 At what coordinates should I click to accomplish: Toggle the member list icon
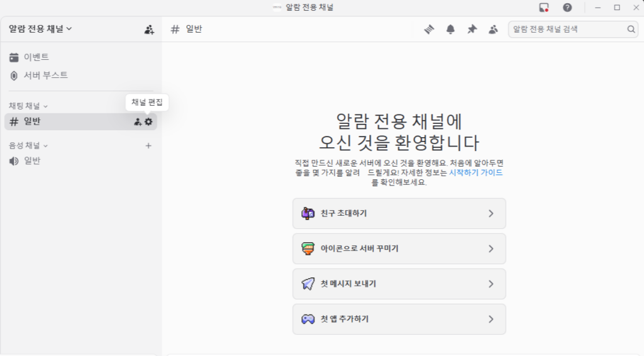[x=493, y=30]
